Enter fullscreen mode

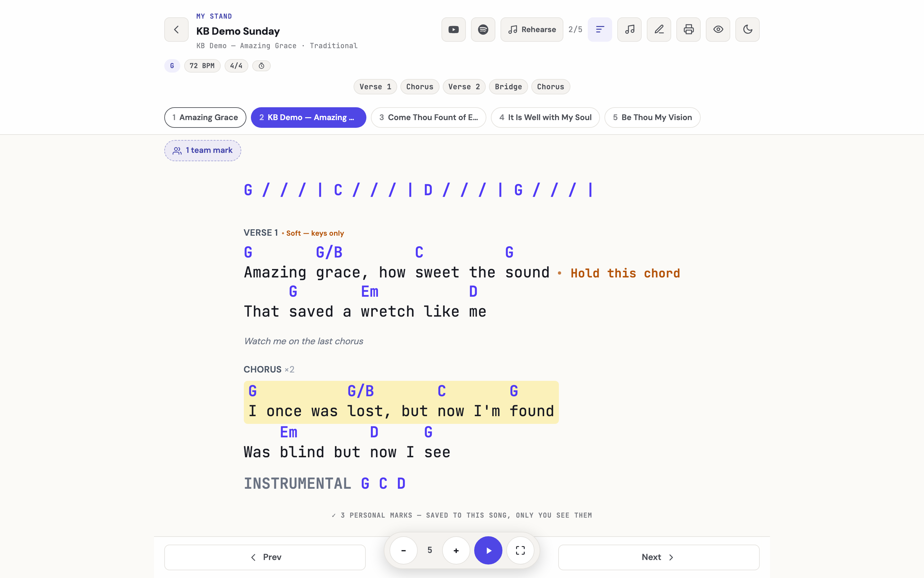[520, 550]
